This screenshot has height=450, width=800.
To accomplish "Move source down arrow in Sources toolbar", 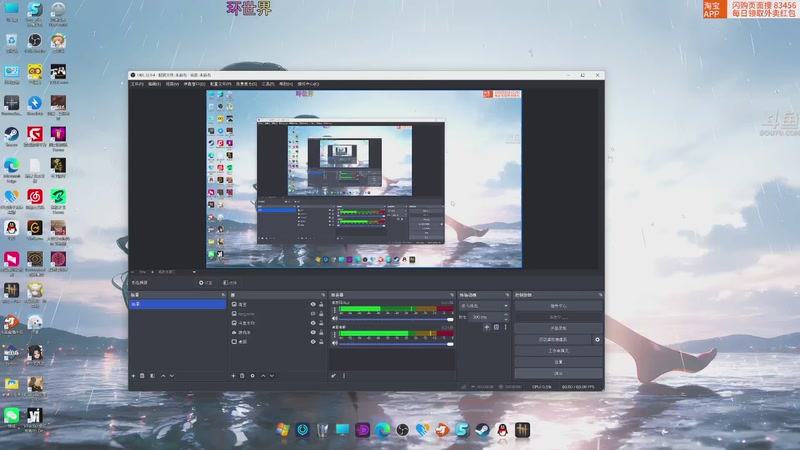I will pos(272,376).
